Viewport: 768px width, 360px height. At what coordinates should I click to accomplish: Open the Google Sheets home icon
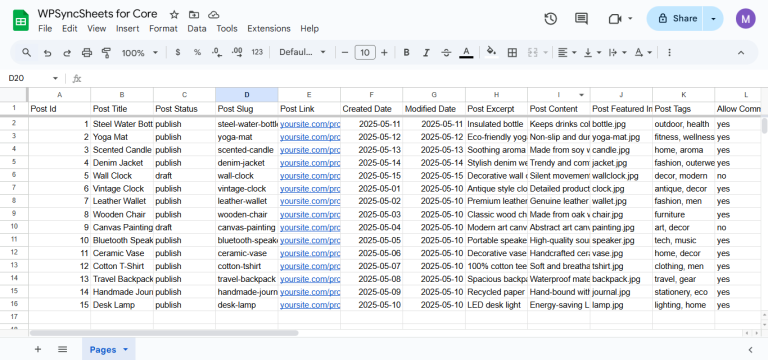21,21
